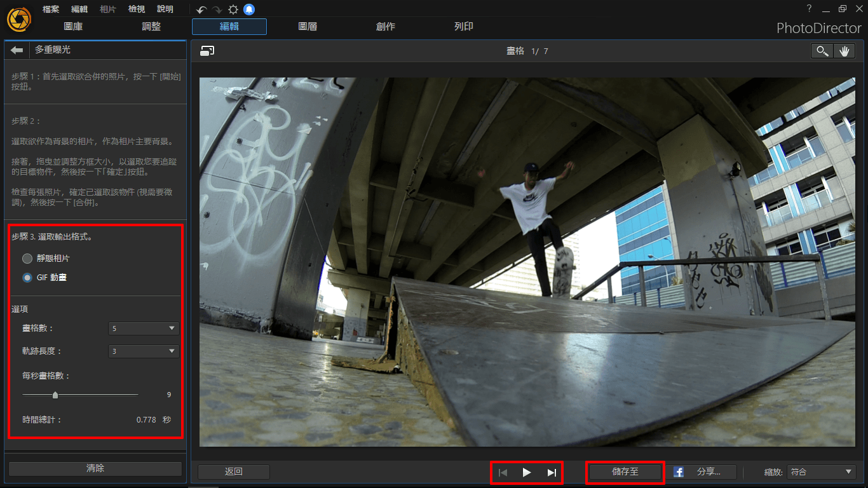Switch to the 編輯 module tab

[229, 27]
